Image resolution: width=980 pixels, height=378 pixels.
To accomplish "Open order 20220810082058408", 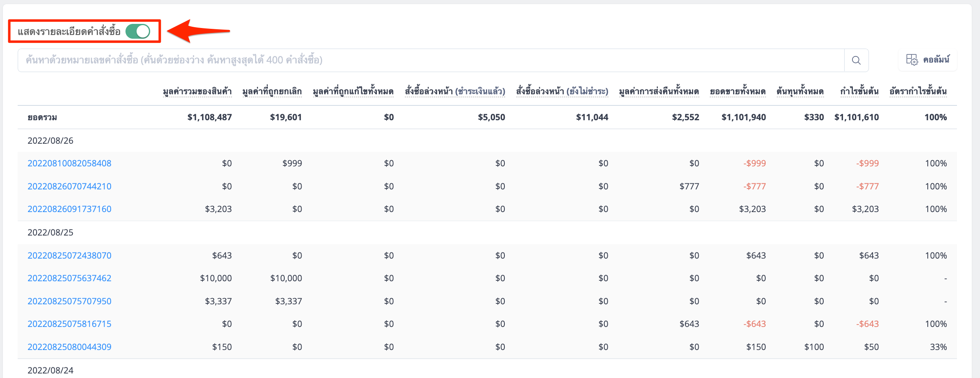I will click(x=70, y=163).
